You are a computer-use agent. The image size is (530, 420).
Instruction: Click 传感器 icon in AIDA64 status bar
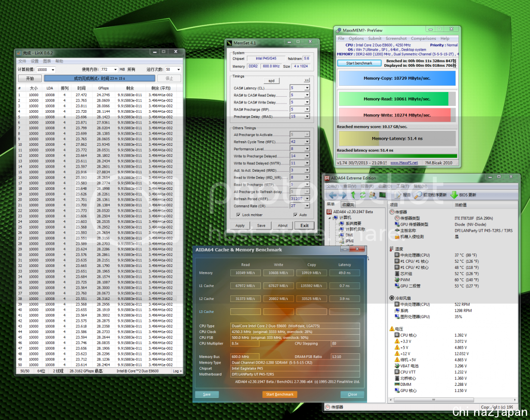coord(328,407)
